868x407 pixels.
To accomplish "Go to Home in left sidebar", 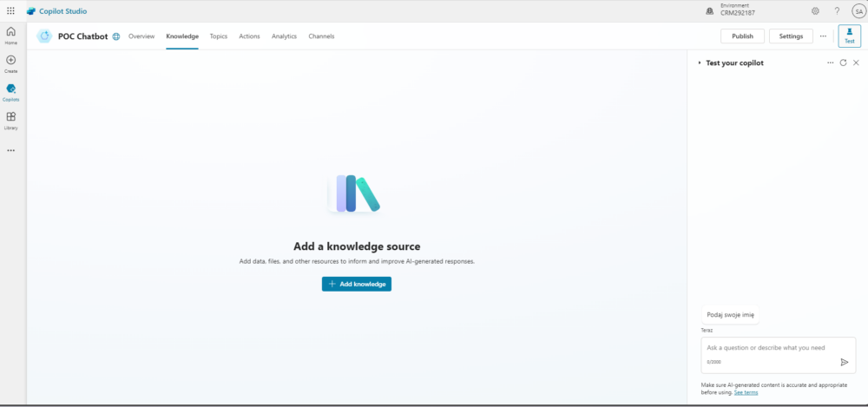I will pos(10,35).
